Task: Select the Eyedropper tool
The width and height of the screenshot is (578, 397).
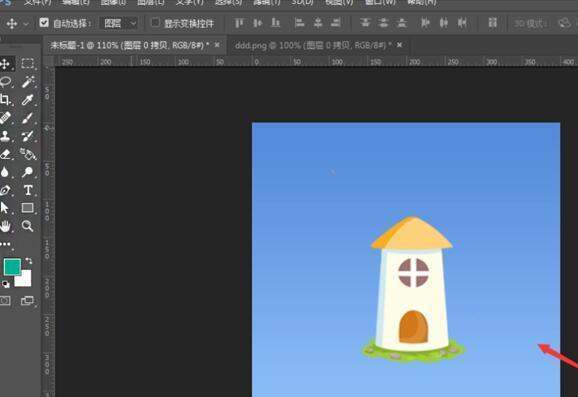Action: [x=28, y=100]
